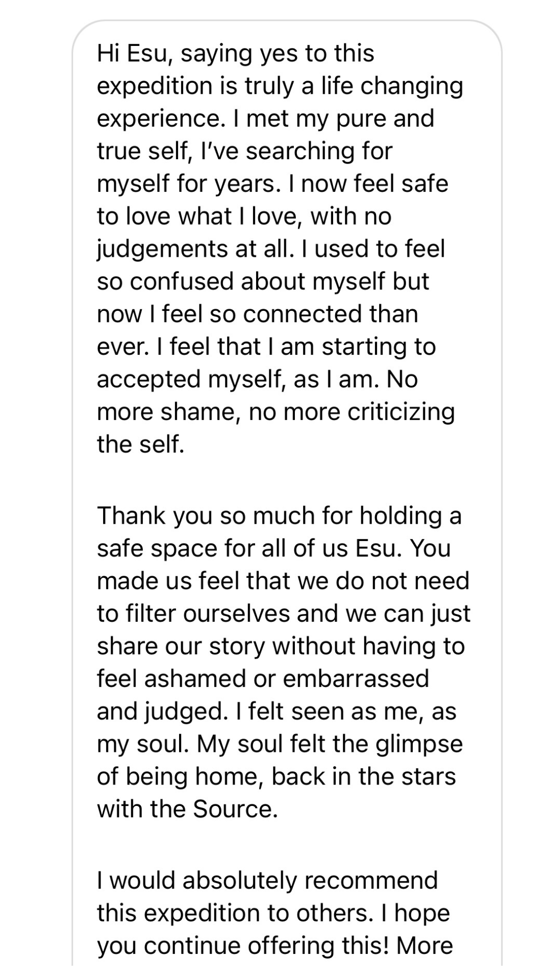Screen dimensions: 551x980
Task: Tap the "with the Source." line
Action: coord(187,809)
